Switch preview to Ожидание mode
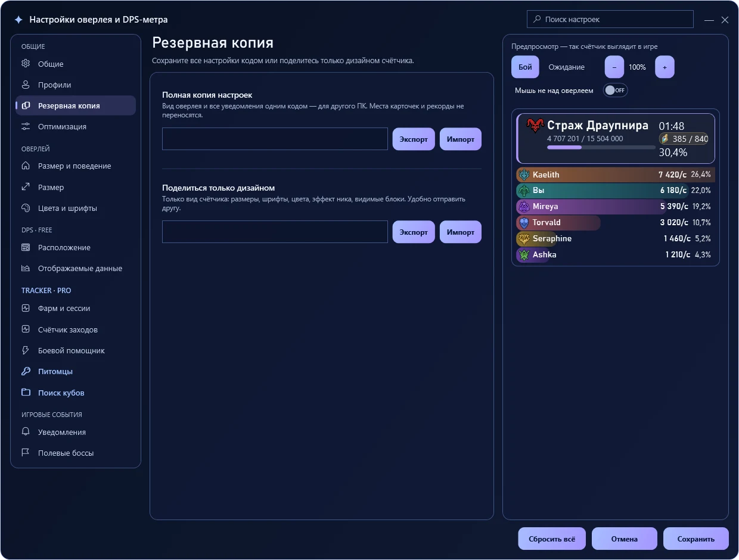739x560 pixels. pos(566,67)
